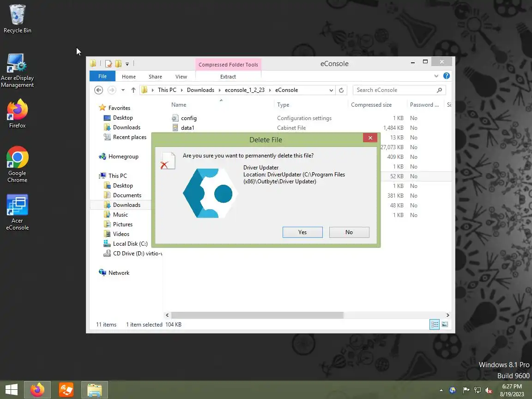Open the Recycle Bin desktop icon
This screenshot has width=532, height=399.
(x=17, y=18)
